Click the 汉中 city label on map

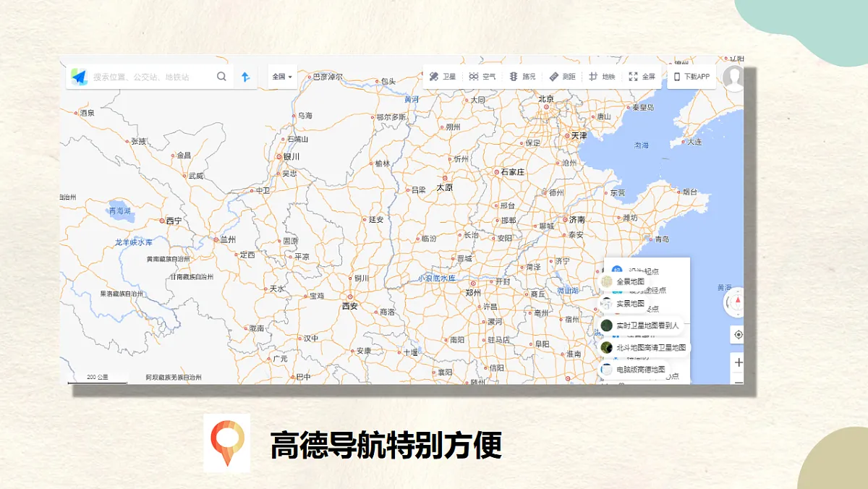point(311,338)
